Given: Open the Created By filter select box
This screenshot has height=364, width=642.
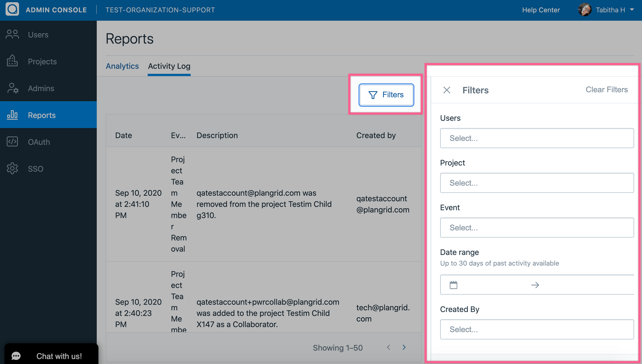Looking at the screenshot, I should tap(537, 329).
